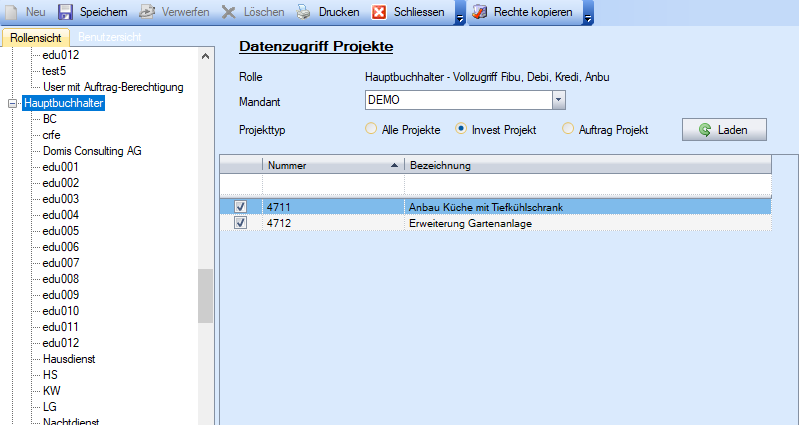Uncheck the checkbox for project 4712
This screenshot has width=799, height=425.
[241, 223]
